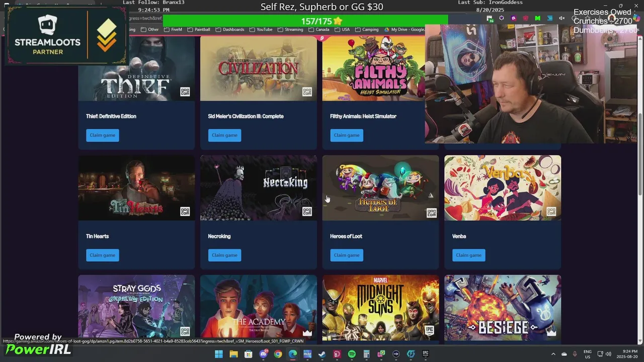
Task: Open the Paintball bookmarks folder
Action: coord(199,30)
